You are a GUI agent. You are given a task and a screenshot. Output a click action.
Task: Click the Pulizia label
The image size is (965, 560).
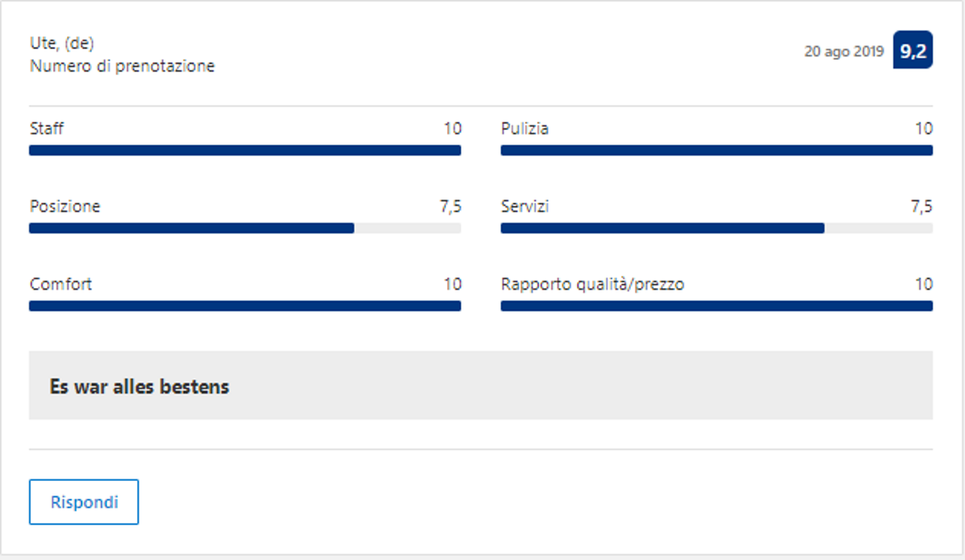click(524, 128)
